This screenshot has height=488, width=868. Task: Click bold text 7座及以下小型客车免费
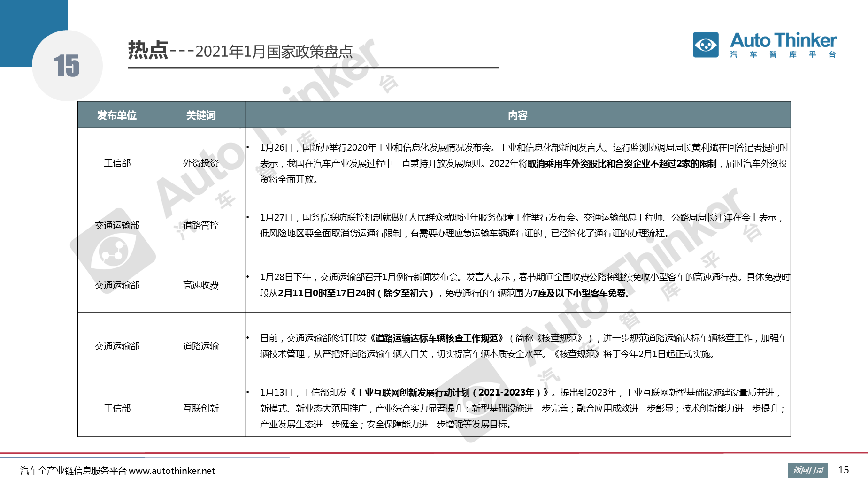pos(579,293)
